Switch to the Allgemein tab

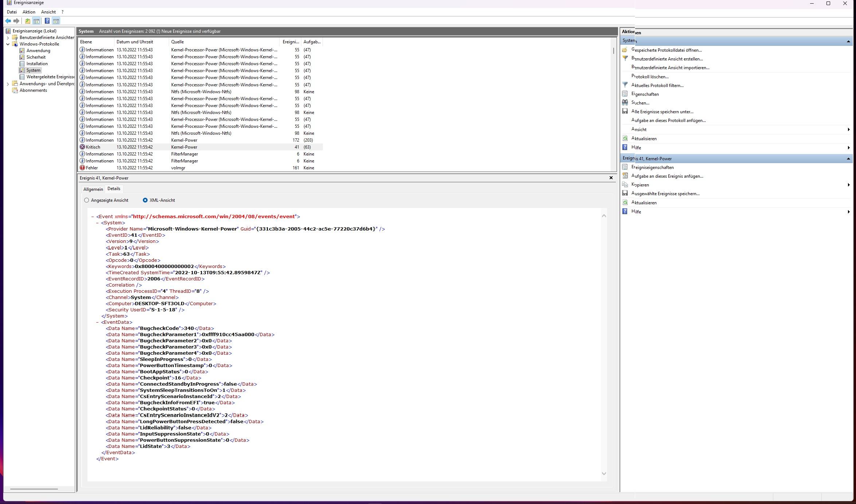[93, 189]
